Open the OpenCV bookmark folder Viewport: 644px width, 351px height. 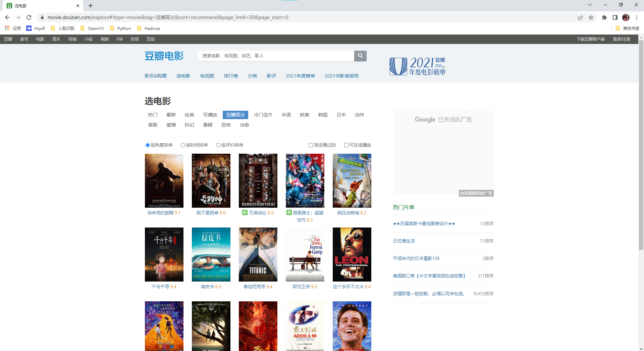point(92,28)
